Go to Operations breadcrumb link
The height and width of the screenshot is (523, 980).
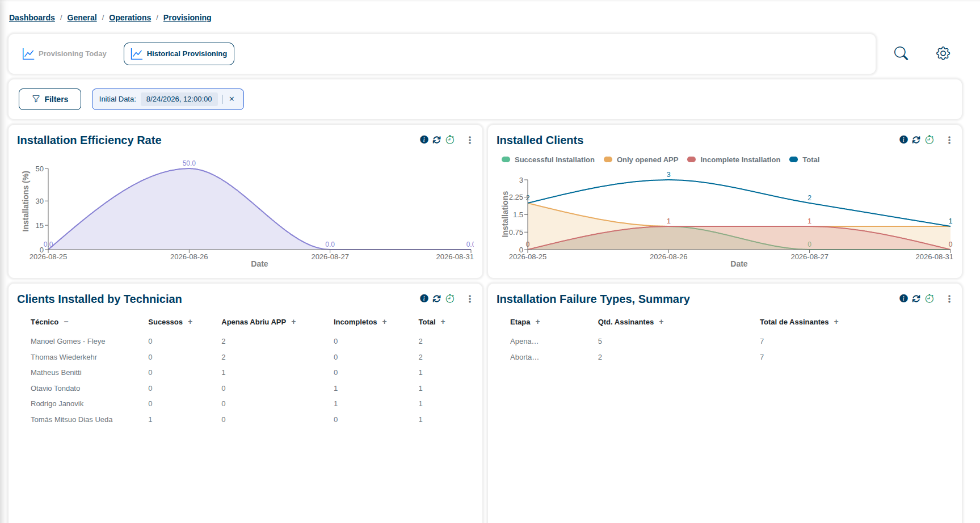130,18
